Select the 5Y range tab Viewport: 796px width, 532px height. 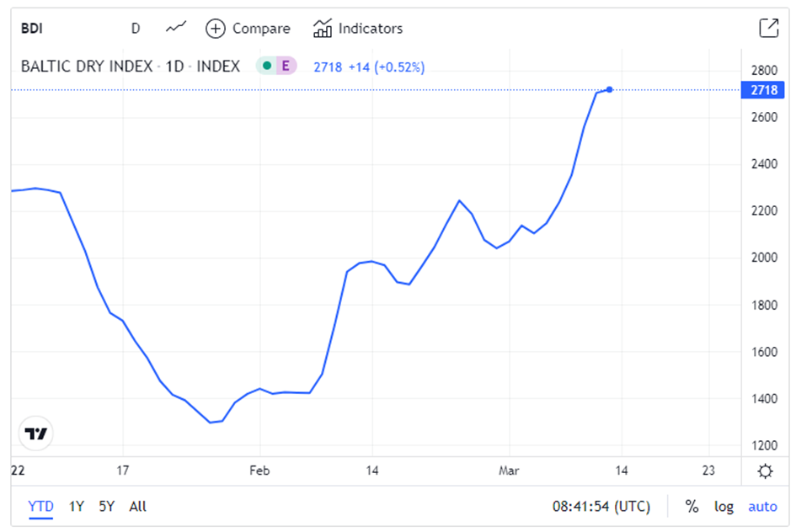coord(107,507)
